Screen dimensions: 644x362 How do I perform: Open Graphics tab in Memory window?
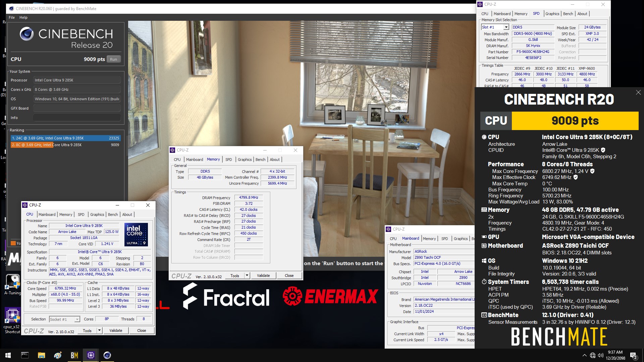pos(245,160)
